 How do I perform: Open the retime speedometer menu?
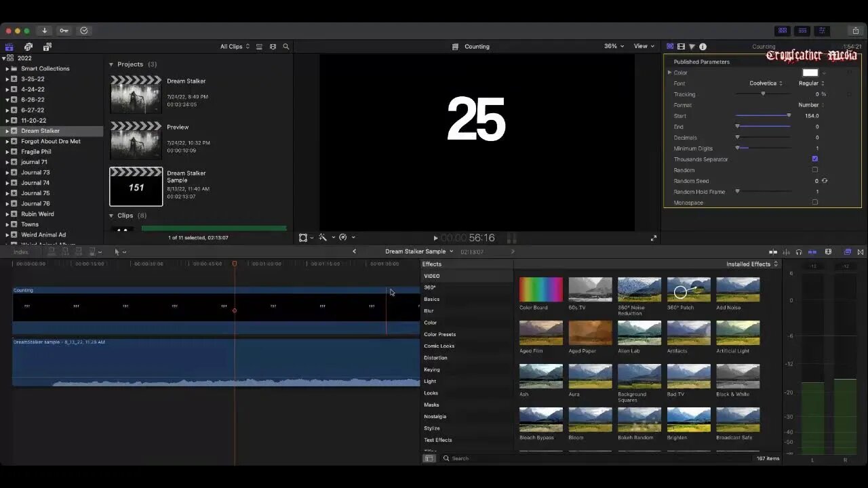tap(346, 238)
